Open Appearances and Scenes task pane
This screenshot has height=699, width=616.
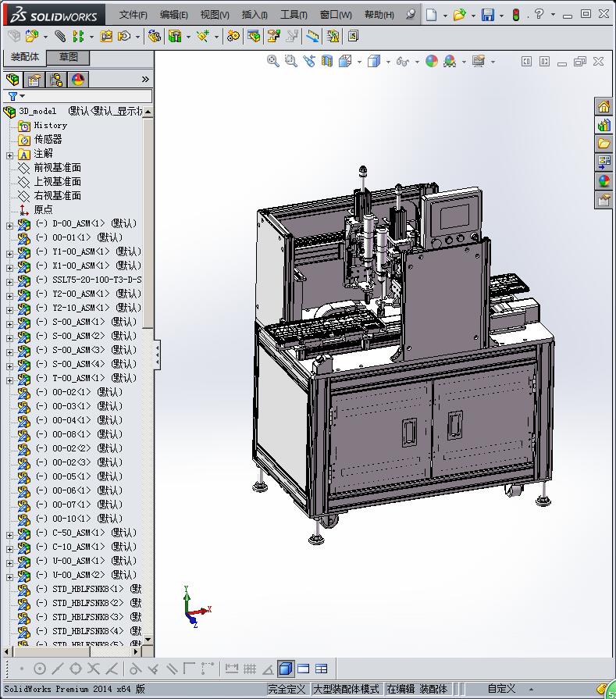coord(604,181)
